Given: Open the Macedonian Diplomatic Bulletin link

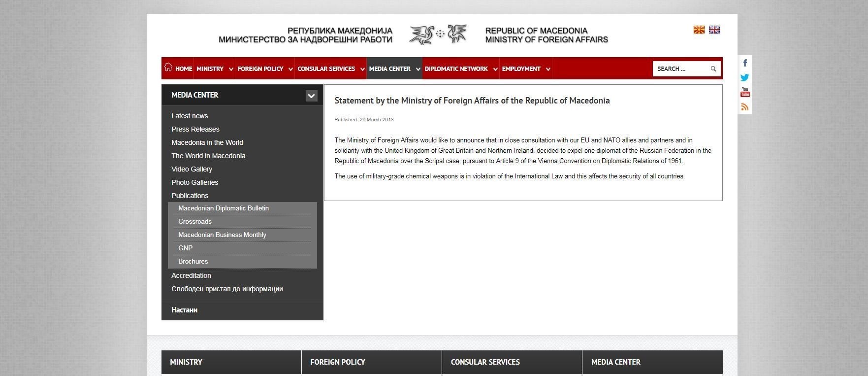Looking at the screenshot, I should (223, 208).
